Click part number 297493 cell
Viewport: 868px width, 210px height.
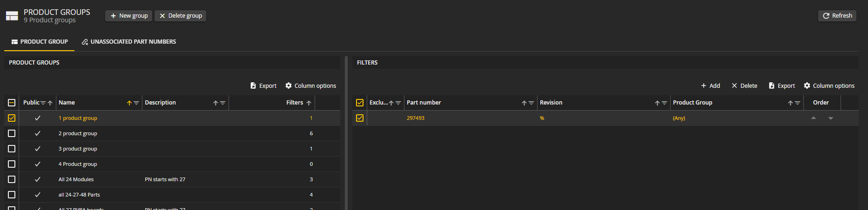pos(416,118)
